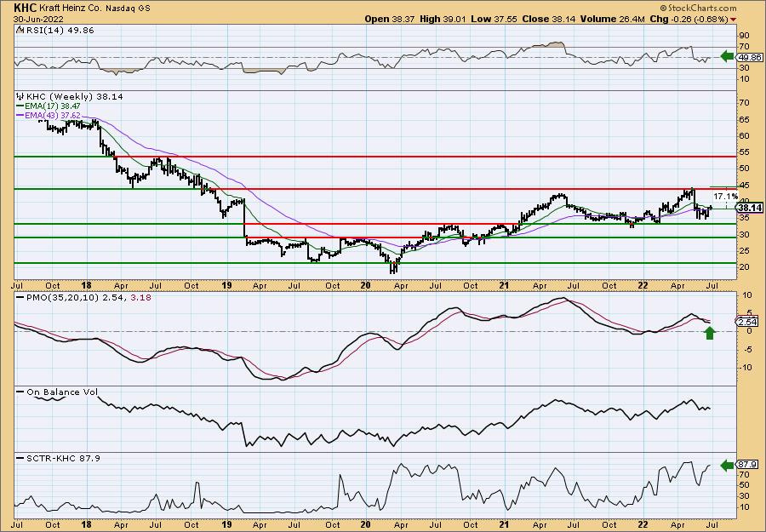Click the Volume 26.4M value
The height and width of the screenshot is (532, 766).
pyautogui.click(x=613, y=20)
